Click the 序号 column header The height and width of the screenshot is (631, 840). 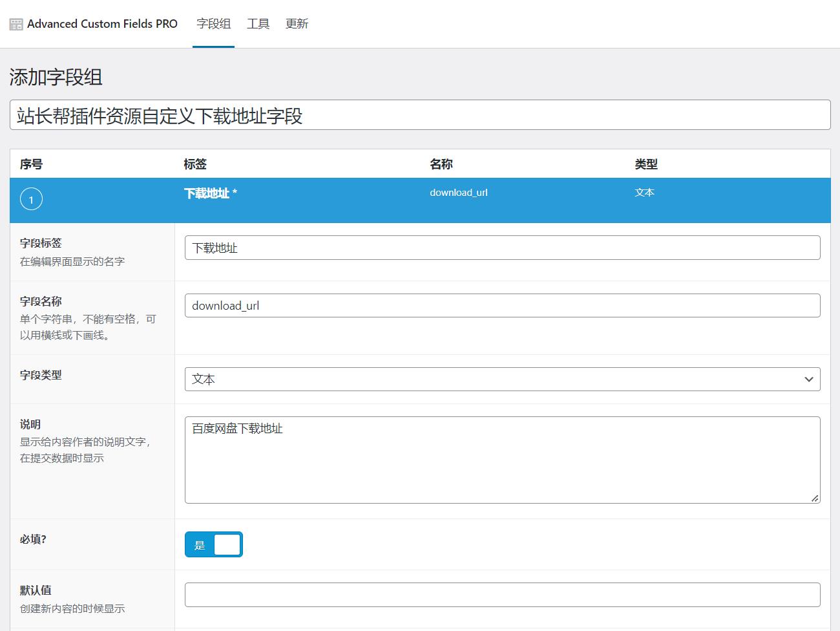coord(31,164)
